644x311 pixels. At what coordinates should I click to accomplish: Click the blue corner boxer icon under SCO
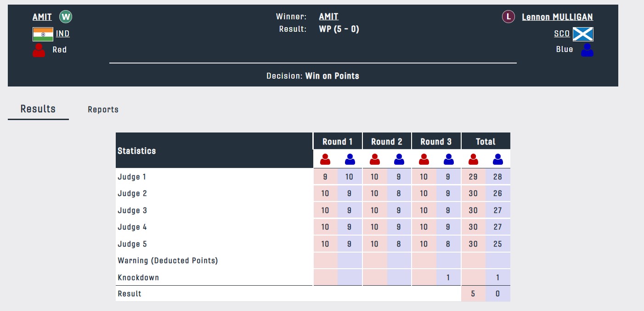(587, 50)
